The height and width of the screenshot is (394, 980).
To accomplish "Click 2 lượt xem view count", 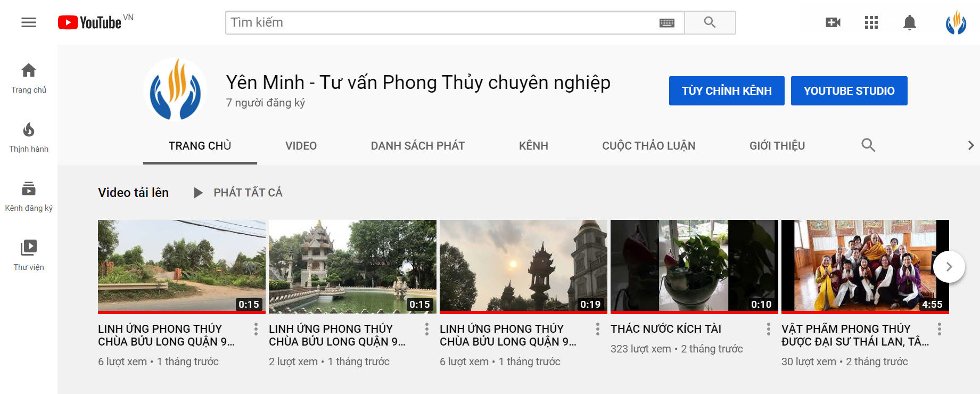I will point(293,362).
